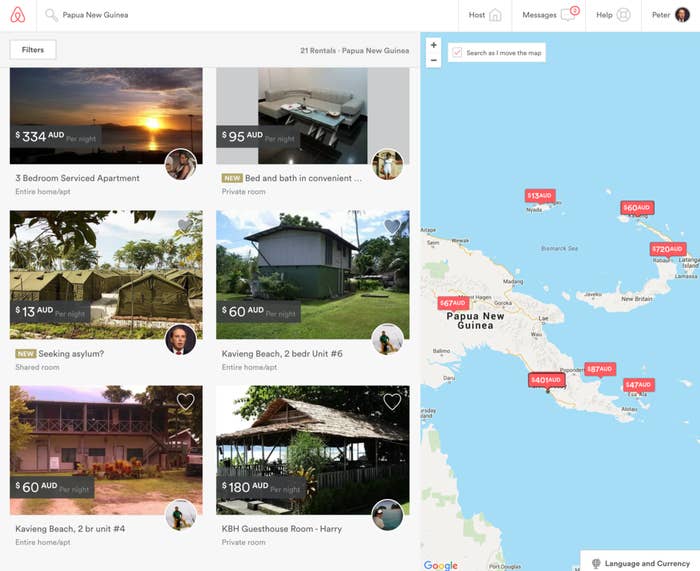Open the Messages notification icon

tap(570, 13)
